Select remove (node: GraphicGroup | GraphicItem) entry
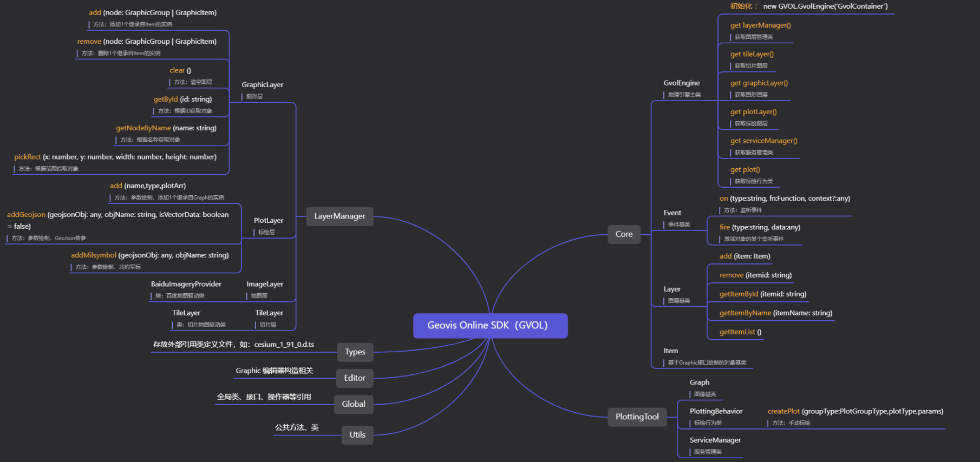980x462 pixels. (x=147, y=47)
